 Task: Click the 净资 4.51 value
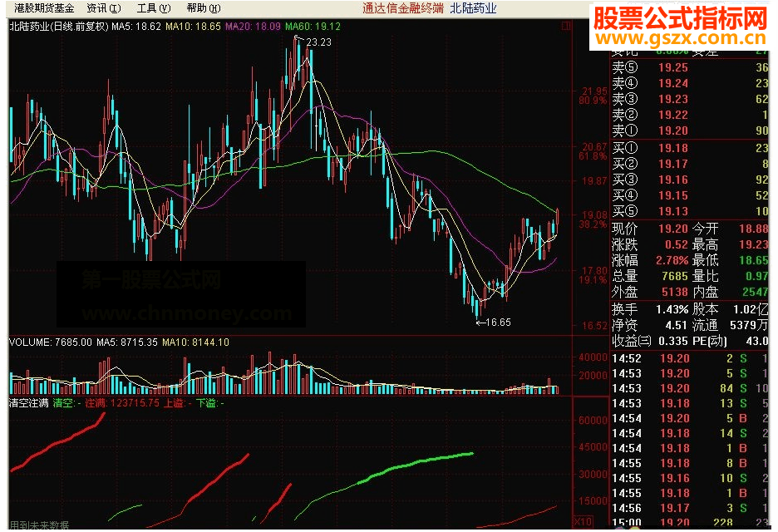coord(677,326)
